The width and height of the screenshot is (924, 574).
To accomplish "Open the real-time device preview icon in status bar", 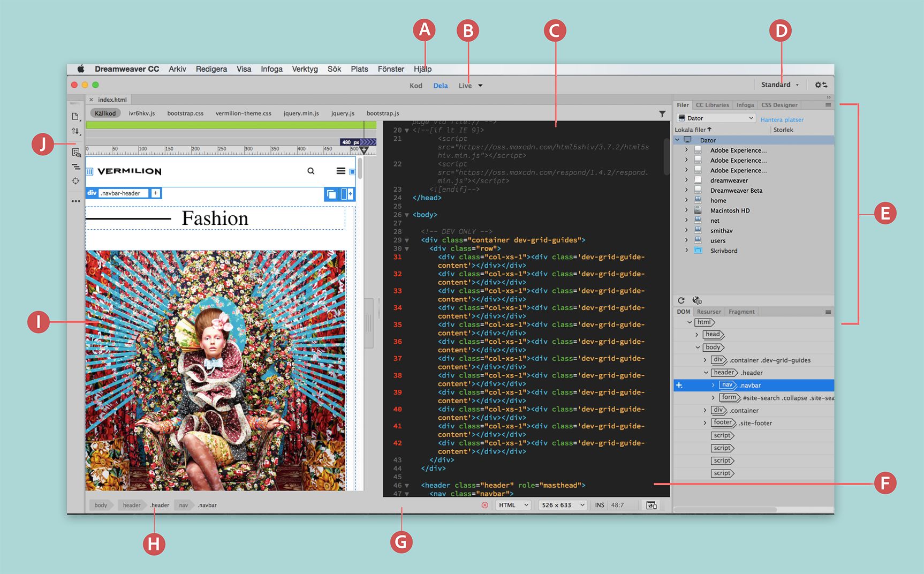I will 651,505.
